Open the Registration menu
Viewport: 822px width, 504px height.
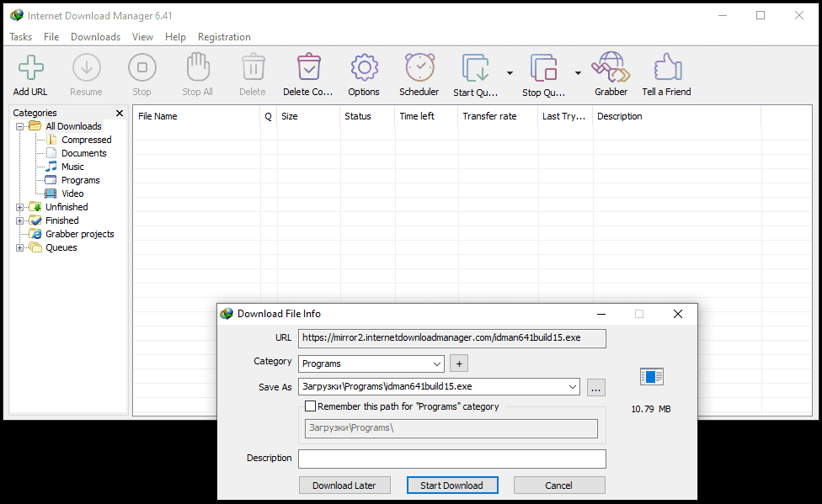pyautogui.click(x=224, y=37)
